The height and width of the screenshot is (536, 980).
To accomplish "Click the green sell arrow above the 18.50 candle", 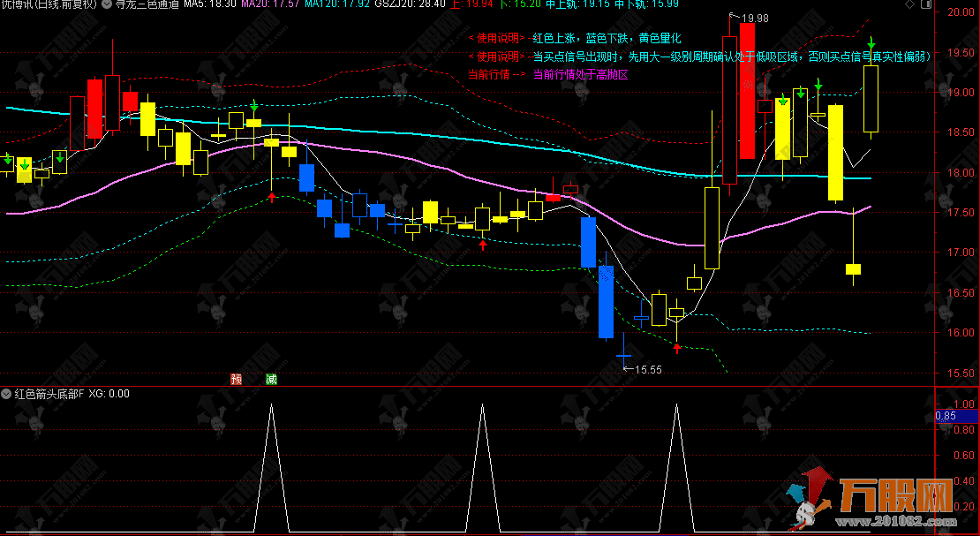I will 253,106.
